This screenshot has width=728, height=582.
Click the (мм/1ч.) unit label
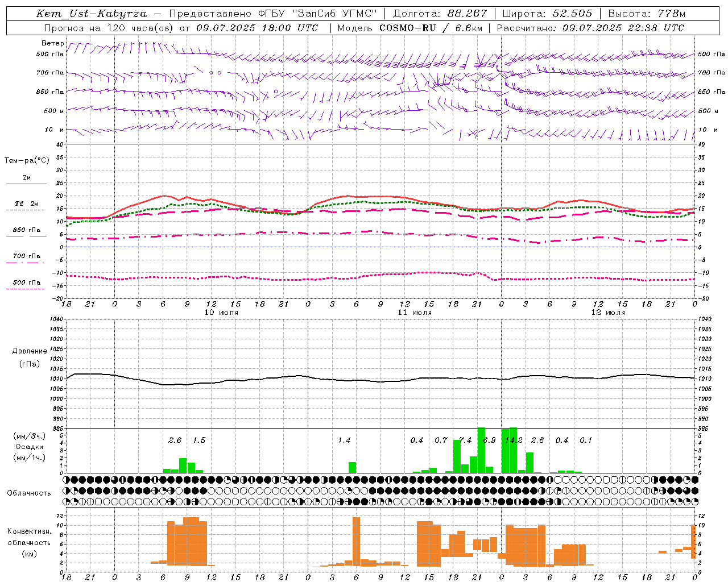[x=29, y=458]
